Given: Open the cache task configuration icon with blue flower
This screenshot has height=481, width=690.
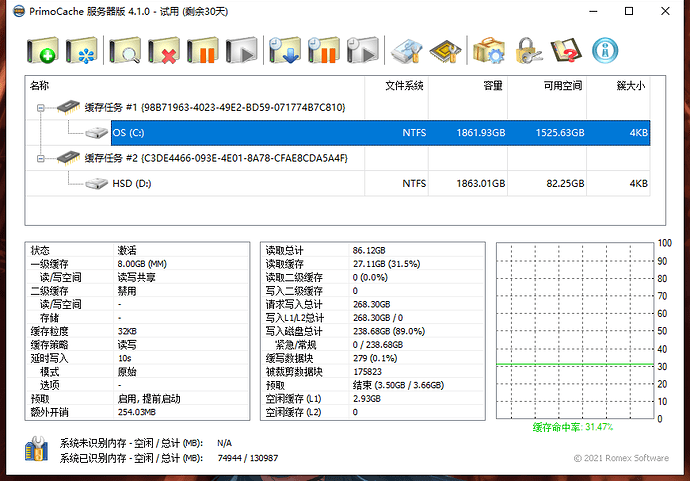Looking at the screenshot, I should [81, 50].
